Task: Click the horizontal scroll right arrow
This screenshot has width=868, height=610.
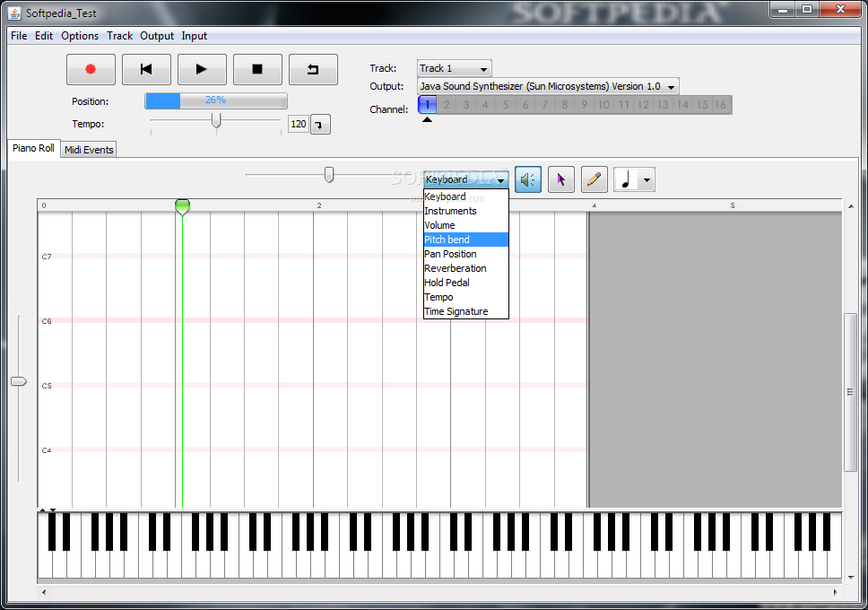Action: [x=836, y=592]
